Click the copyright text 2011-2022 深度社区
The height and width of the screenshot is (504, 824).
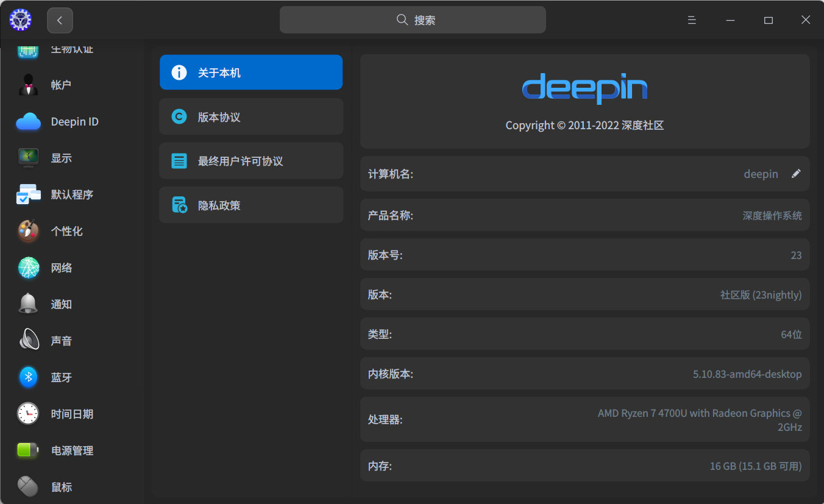coord(584,126)
